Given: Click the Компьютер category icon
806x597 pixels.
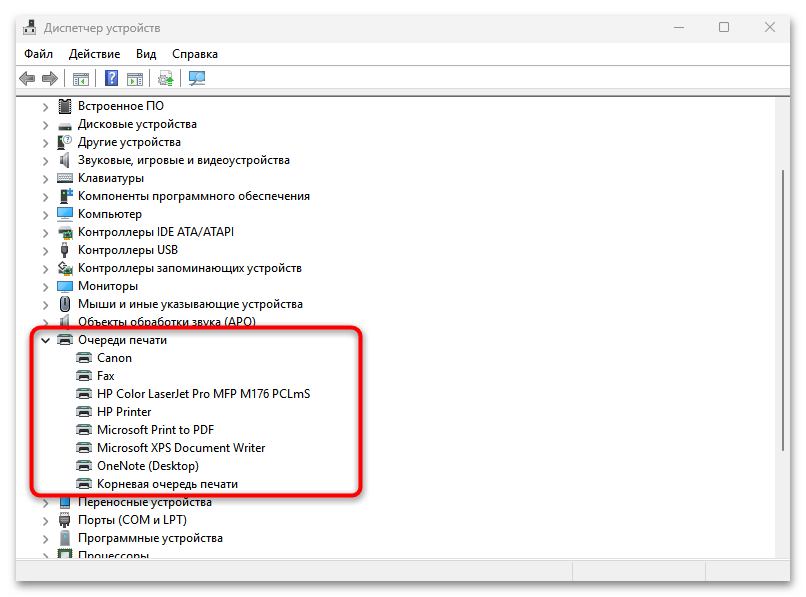Looking at the screenshot, I should pos(65,213).
